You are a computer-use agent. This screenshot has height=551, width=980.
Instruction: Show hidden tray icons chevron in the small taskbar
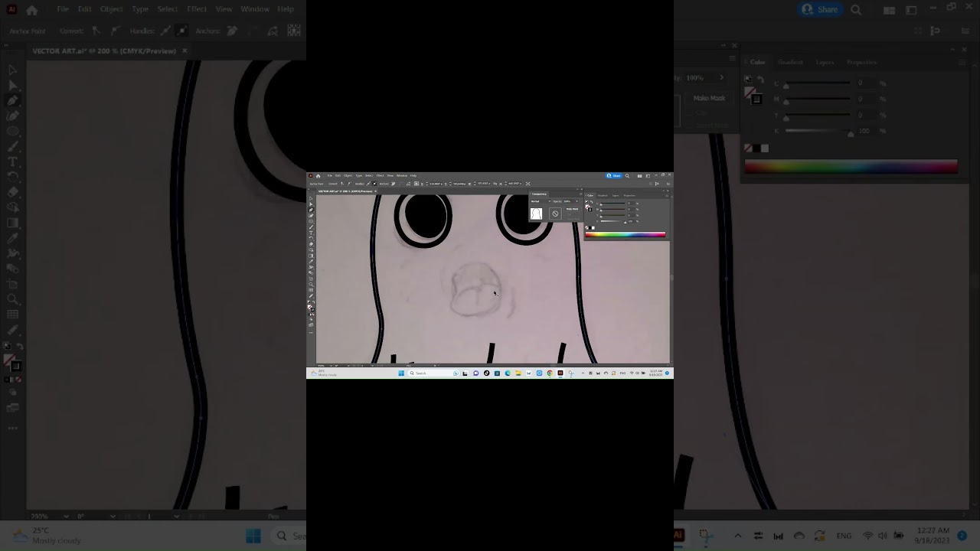coord(583,373)
